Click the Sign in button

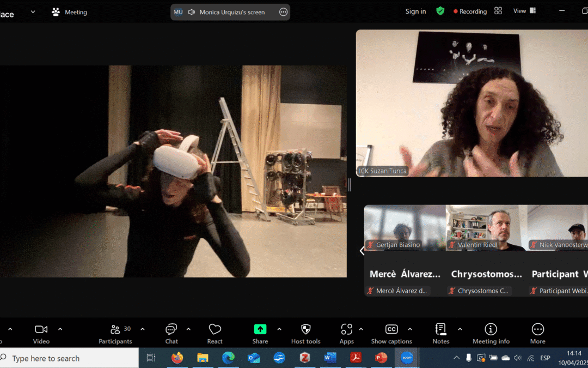[x=415, y=11]
